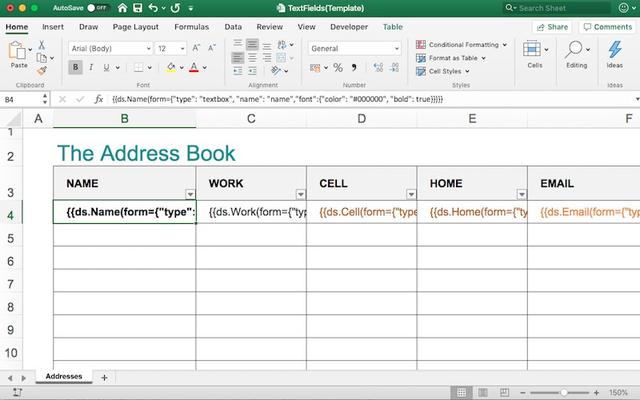Toggle Italic formatting
This screenshot has width=640, height=400.
(91, 67)
